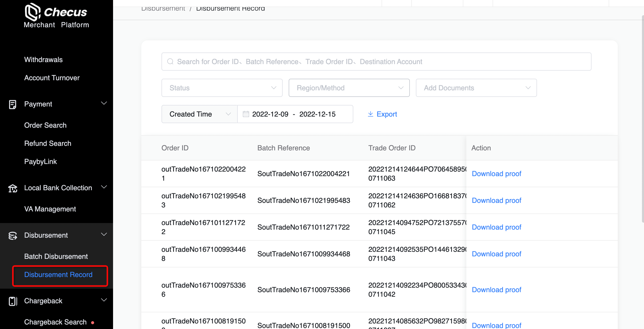644x329 pixels.
Task: Click the calendar icon in date range
Action: [246, 114]
